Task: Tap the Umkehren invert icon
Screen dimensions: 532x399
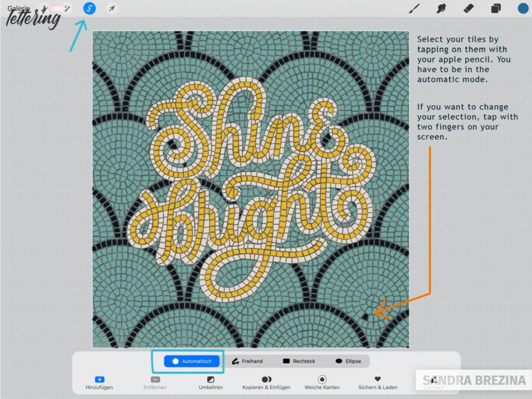Action: click(210, 379)
